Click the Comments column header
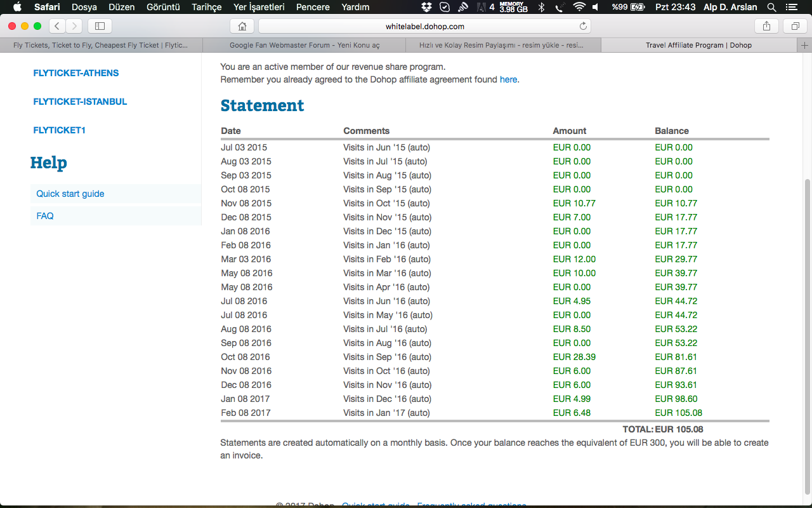 tap(366, 131)
